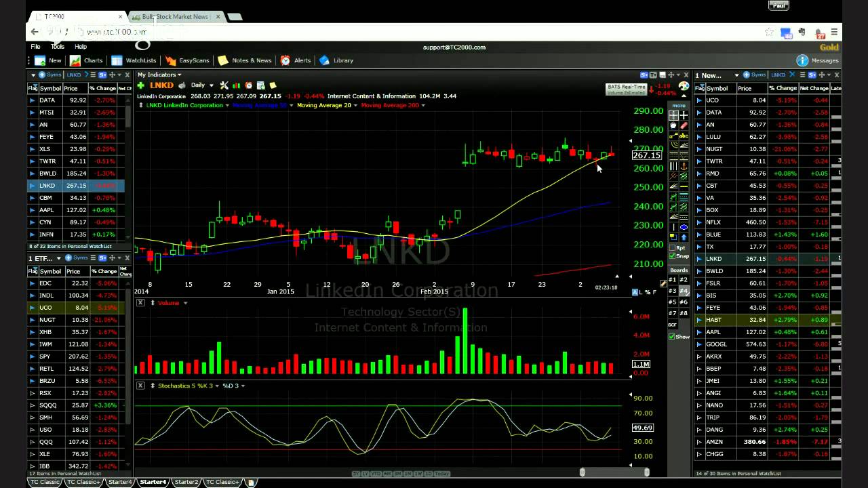Select the abc text annotation tool
The height and width of the screenshot is (488, 868).
(x=684, y=136)
